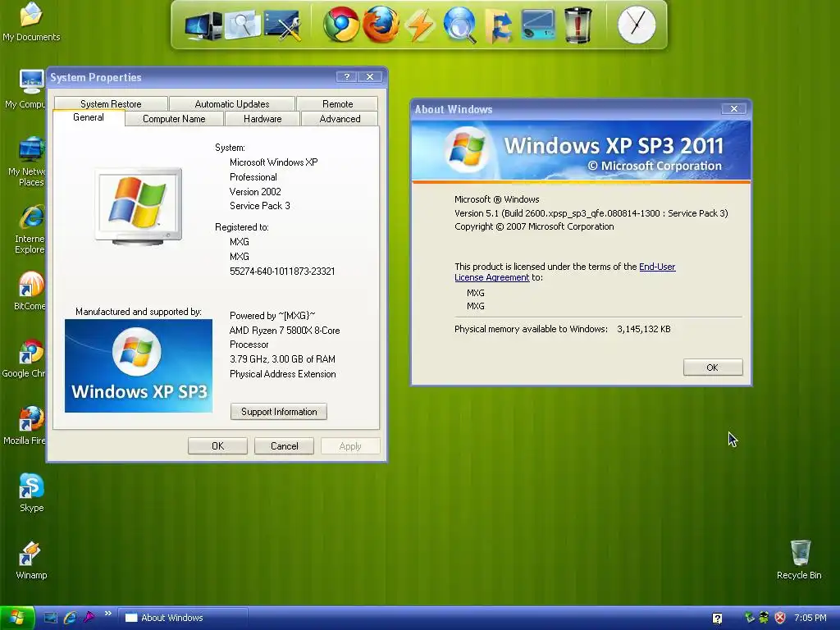Switch to the Advanced tab
The image size is (840, 630).
click(x=340, y=119)
